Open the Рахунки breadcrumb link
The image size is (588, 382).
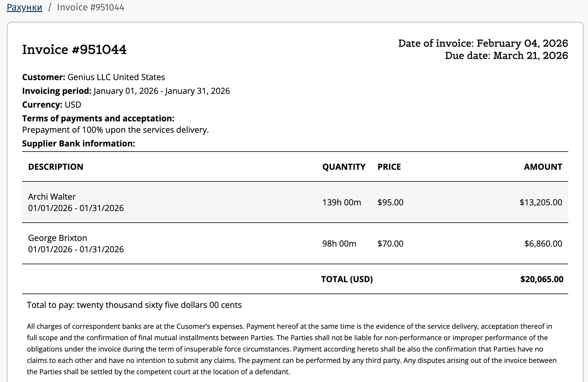tap(24, 7)
